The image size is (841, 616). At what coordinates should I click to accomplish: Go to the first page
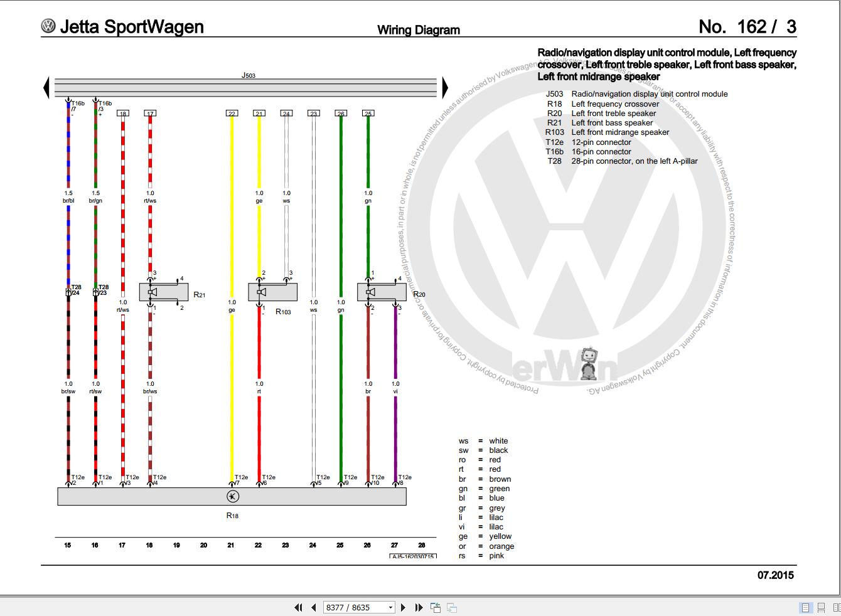click(x=298, y=607)
